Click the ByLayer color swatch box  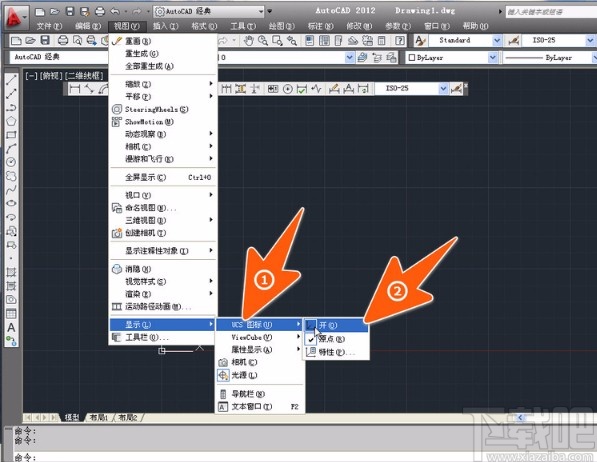point(412,58)
